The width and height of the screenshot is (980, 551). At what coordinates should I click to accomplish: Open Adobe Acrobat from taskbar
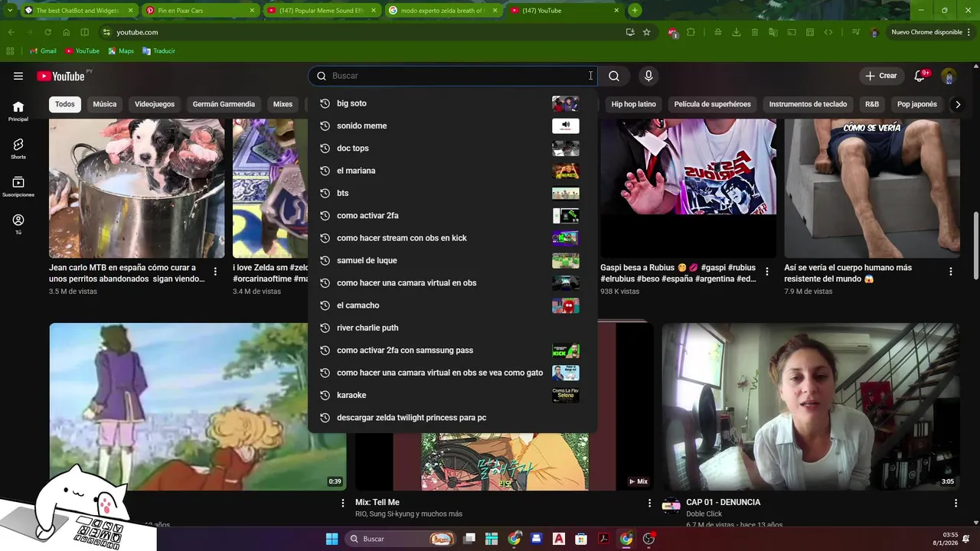click(x=603, y=539)
